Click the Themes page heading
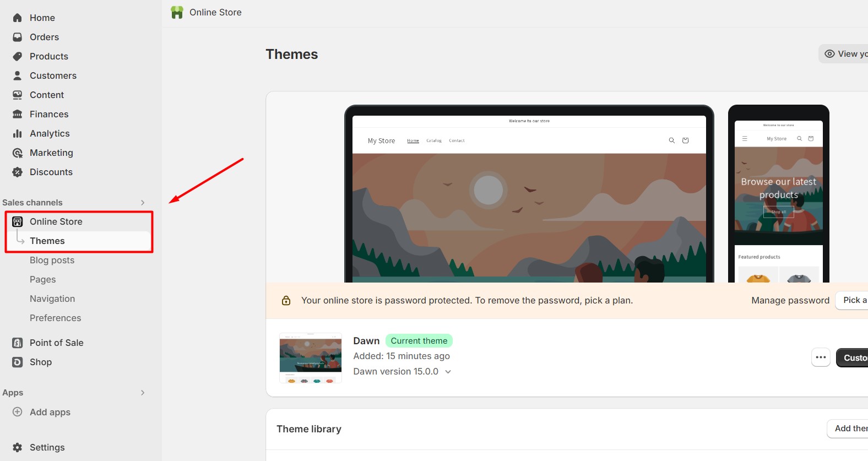868x461 pixels. 292,54
